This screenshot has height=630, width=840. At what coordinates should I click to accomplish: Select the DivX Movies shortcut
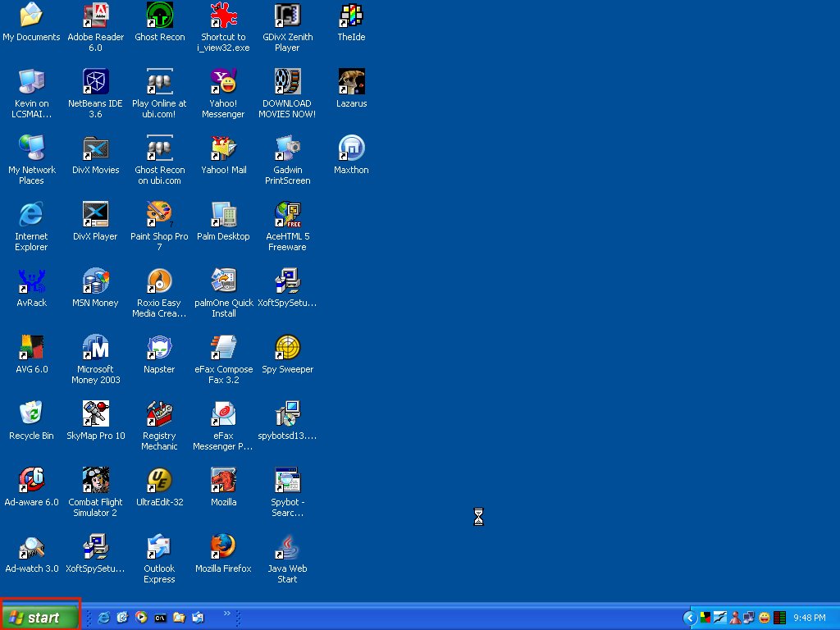click(95, 148)
